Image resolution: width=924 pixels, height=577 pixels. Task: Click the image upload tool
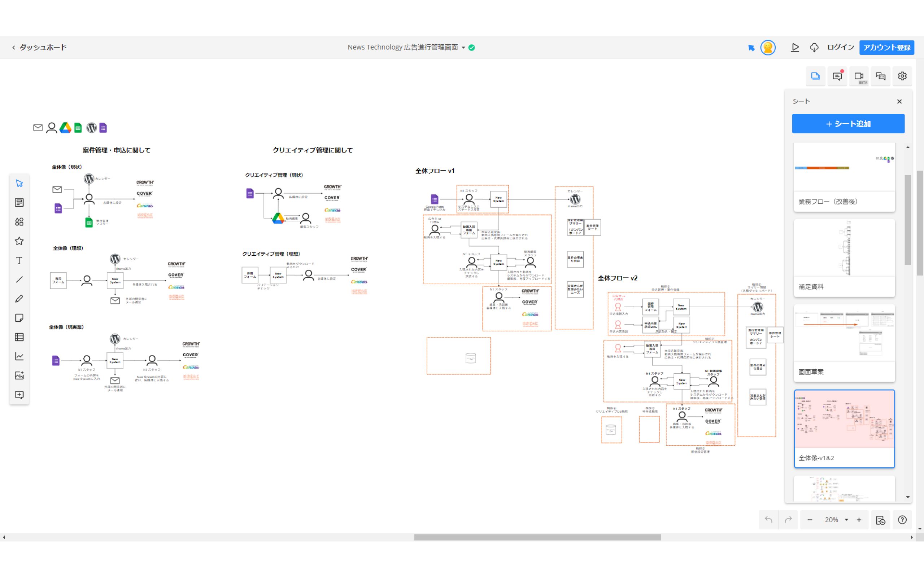tap(19, 375)
